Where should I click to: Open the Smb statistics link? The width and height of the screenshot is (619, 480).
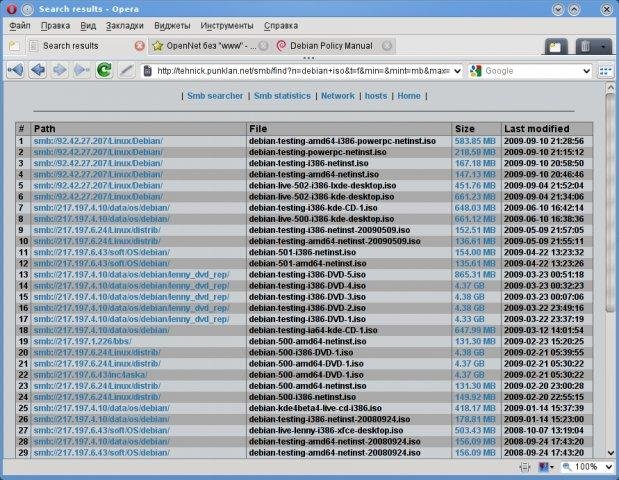coord(282,96)
